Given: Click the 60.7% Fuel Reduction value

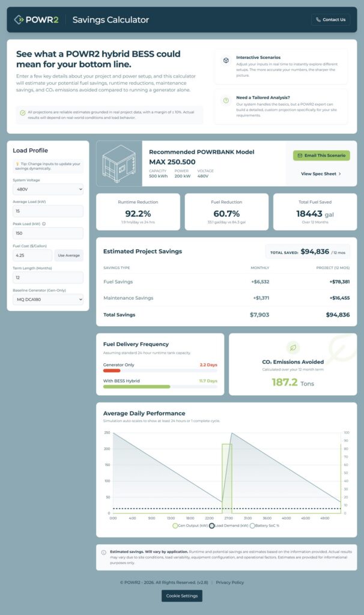Looking at the screenshot, I should 226,214.
